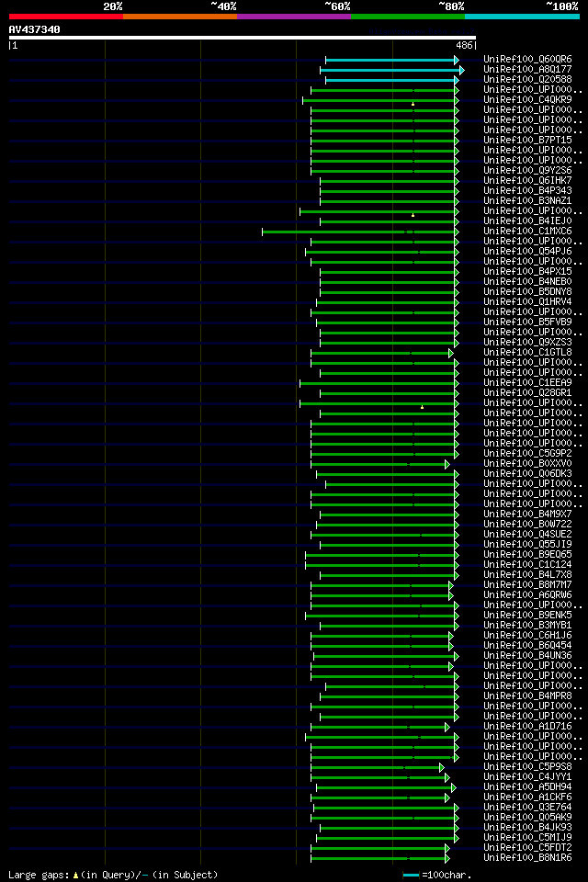Click the cyan alignment bar for Q60QR6

[391, 61]
